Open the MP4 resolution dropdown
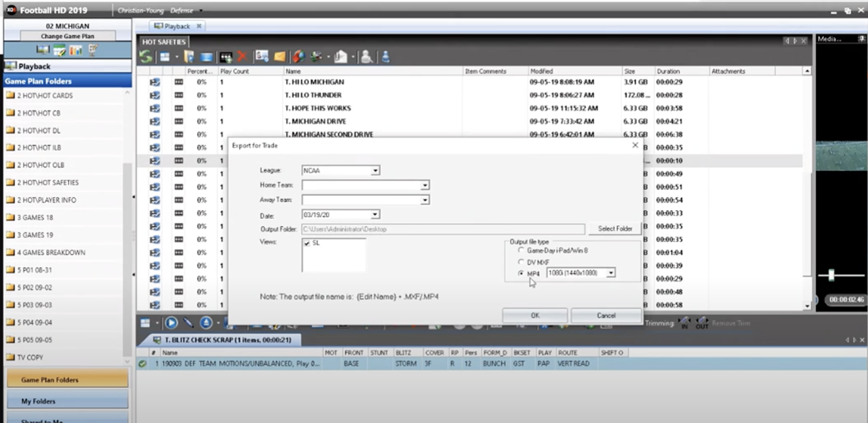The image size is (868, 423). click(x=610, y=273)
